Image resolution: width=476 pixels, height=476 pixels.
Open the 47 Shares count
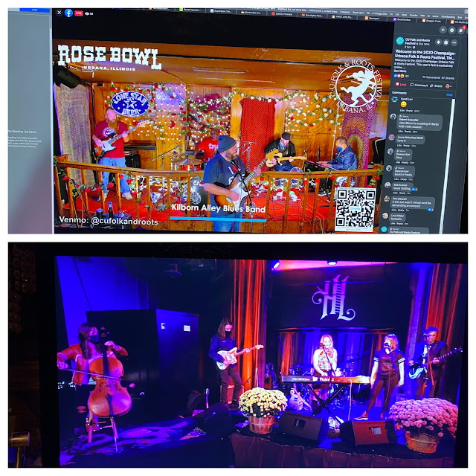click(447, 78)
